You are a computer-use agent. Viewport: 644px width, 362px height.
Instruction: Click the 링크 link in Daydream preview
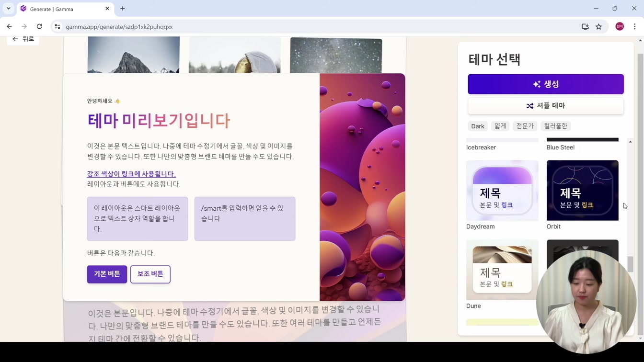click(507, 205)
